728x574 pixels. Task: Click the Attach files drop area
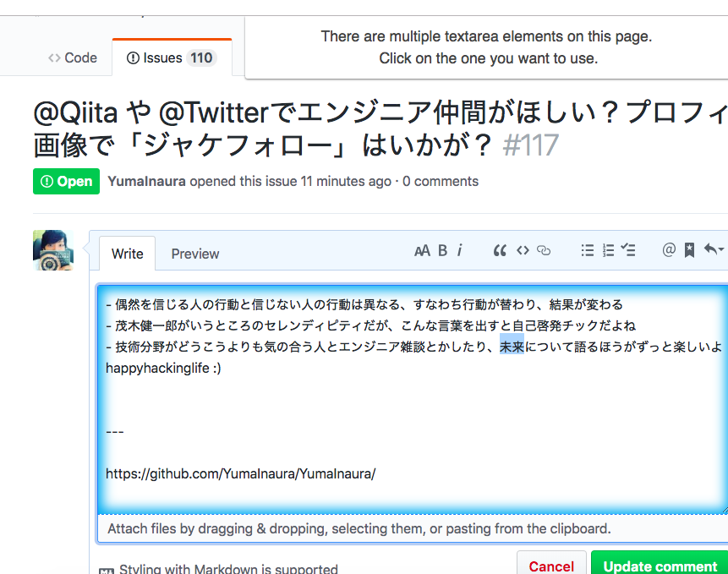click(x=413, y=528)
